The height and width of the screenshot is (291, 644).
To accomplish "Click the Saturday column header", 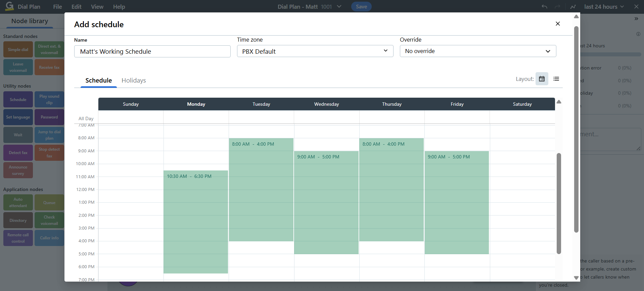I will click(522, 104).
